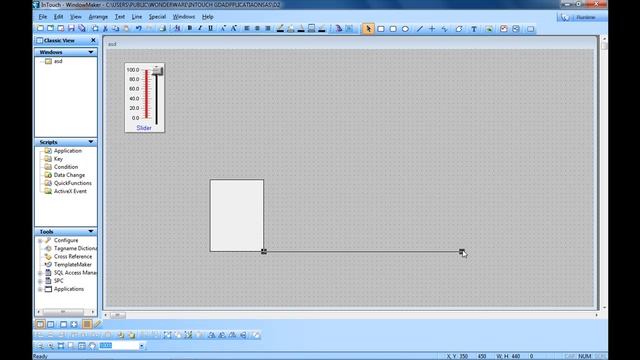Select the Button object tool
The width and height of the screenshot is (640, 360).
[x=530, y=29]
